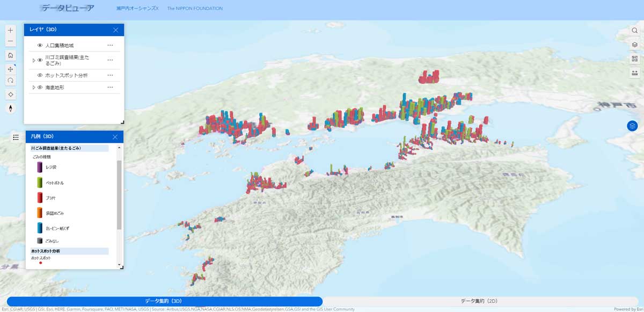
Task: Open the 瀬戸内オーシャンズX link
Action: 137,9
